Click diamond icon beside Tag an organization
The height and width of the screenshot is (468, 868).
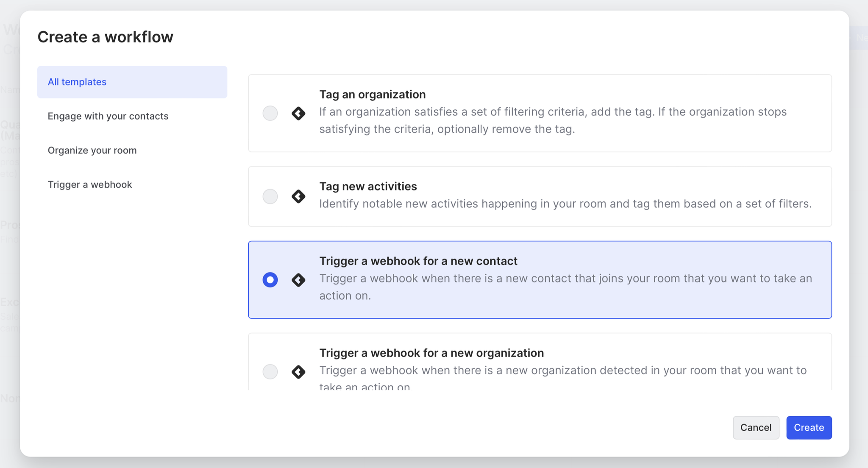[x=298, y=113]
